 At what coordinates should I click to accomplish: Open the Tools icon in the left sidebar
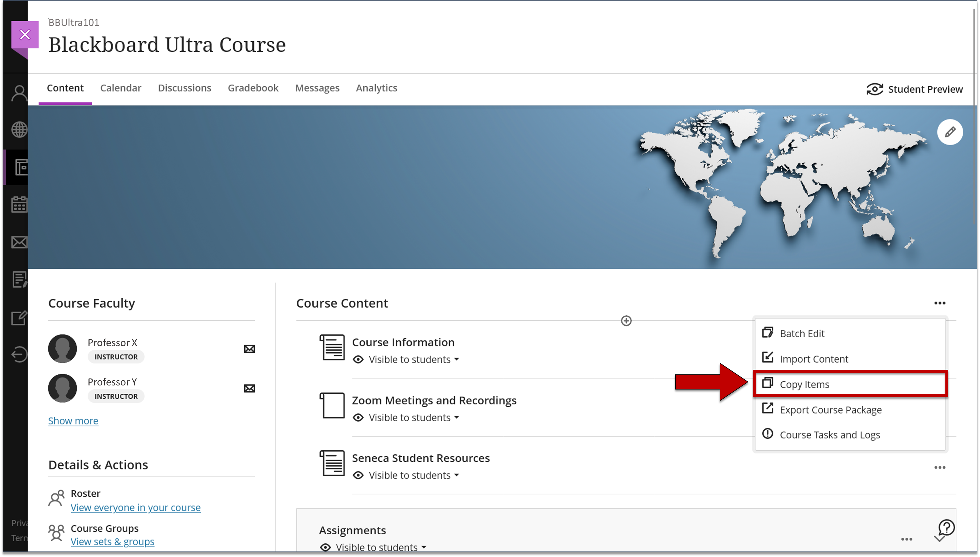click(19, 317)
